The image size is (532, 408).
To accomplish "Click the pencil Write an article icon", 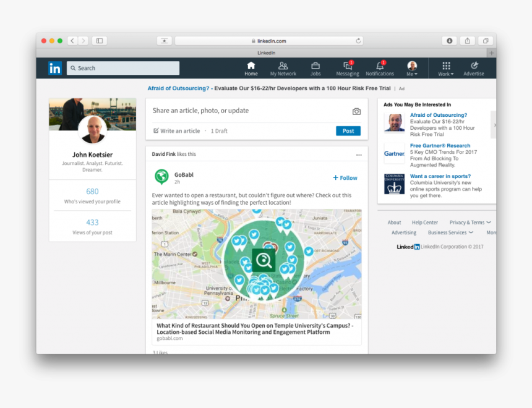I will pos(156,130).
